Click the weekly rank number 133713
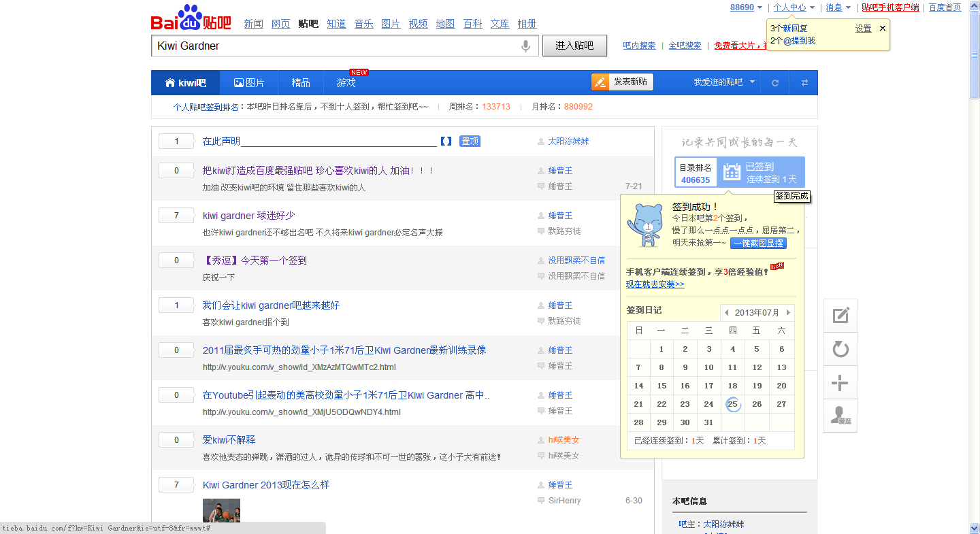 [496, 107]
